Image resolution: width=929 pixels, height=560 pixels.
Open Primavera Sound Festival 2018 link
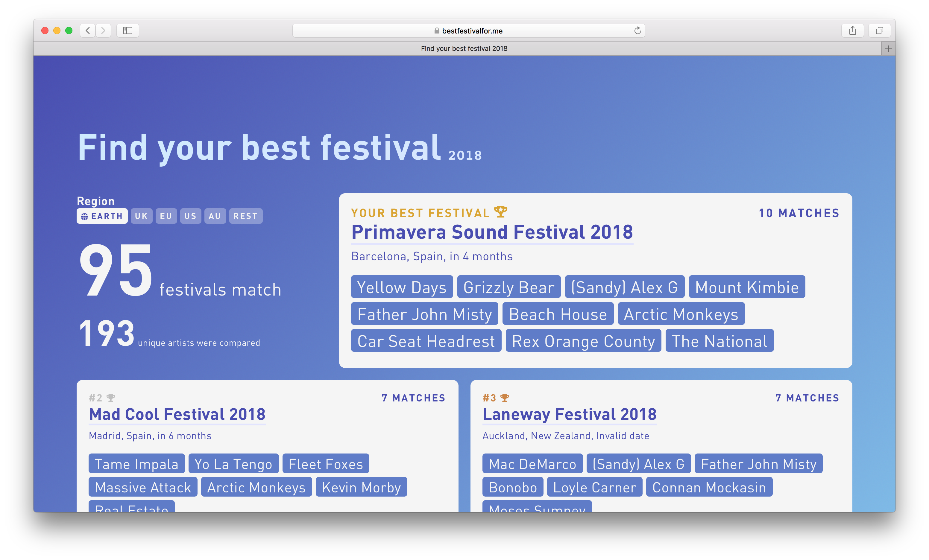pos(492,232)
